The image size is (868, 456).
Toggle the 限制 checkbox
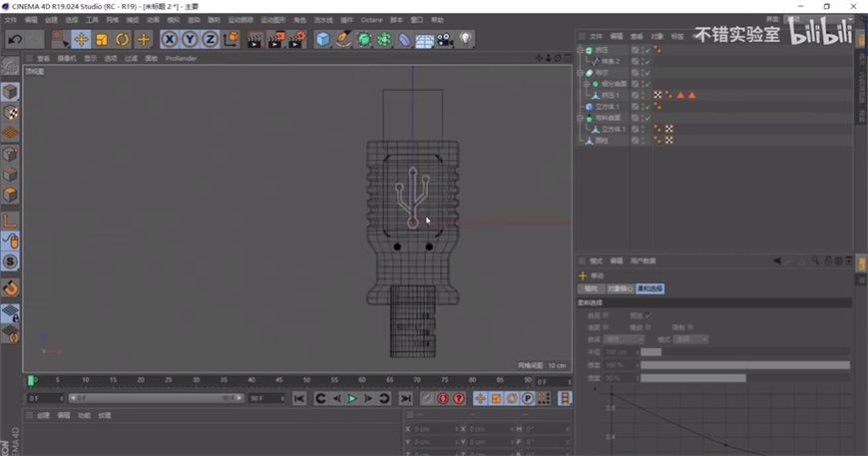[690, 327]
